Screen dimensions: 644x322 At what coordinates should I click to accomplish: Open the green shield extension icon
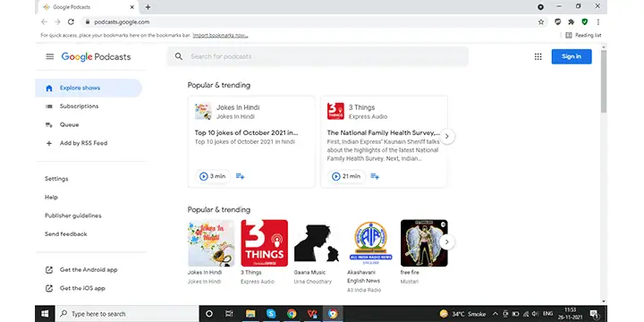tap(584, 21)
